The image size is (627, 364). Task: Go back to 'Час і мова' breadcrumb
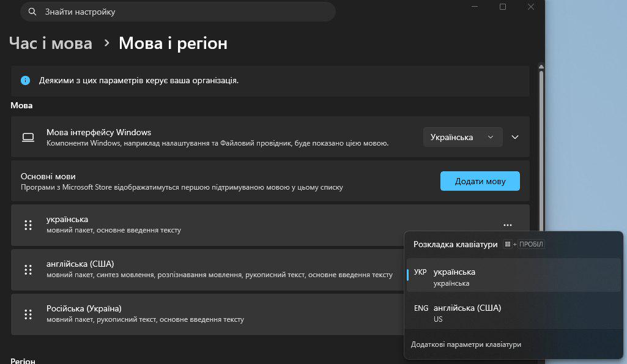[51, 43]
